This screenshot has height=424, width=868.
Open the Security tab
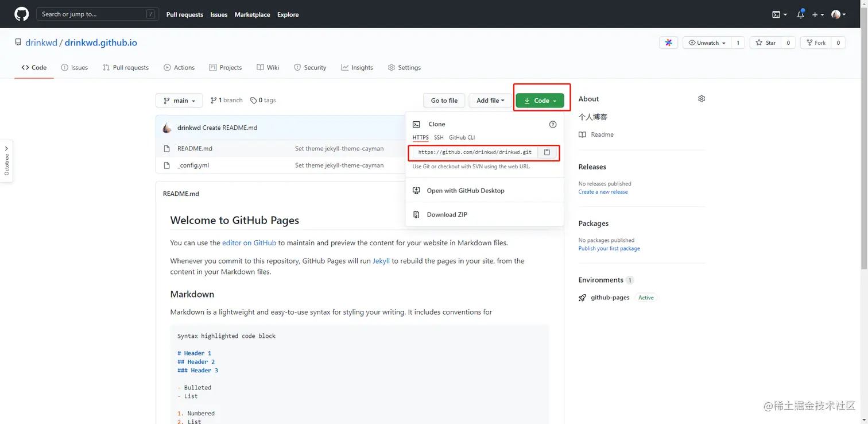[x=310, y=67]
